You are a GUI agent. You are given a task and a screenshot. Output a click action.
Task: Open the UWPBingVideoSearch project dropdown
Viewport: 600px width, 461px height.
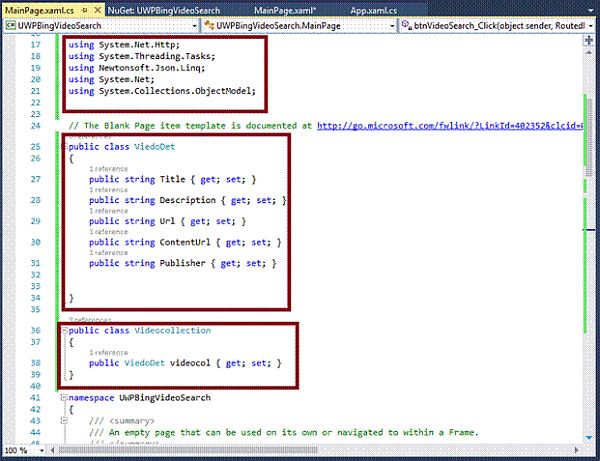click(194, 26)
